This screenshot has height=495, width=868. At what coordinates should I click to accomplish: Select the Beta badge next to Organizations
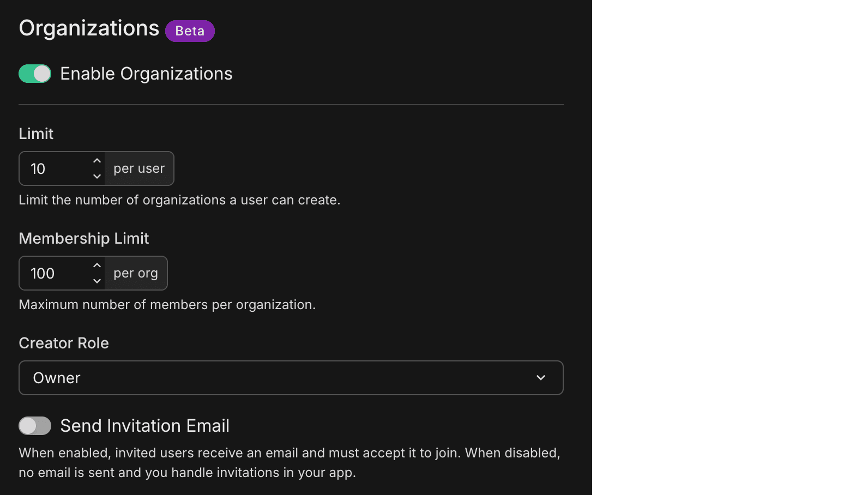coord(190,31)
